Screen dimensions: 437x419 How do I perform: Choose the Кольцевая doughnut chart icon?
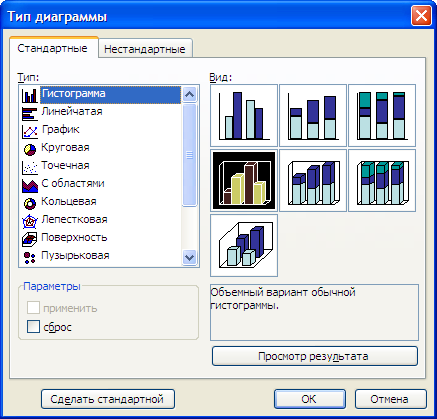[x=30, y=203]
